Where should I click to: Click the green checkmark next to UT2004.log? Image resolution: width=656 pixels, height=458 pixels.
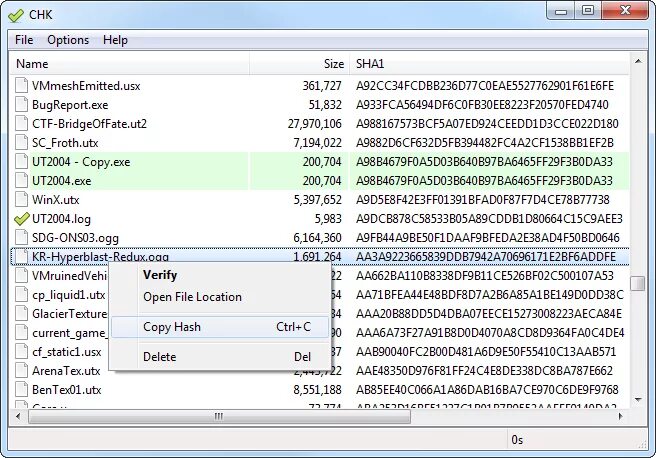pos(22,218)
